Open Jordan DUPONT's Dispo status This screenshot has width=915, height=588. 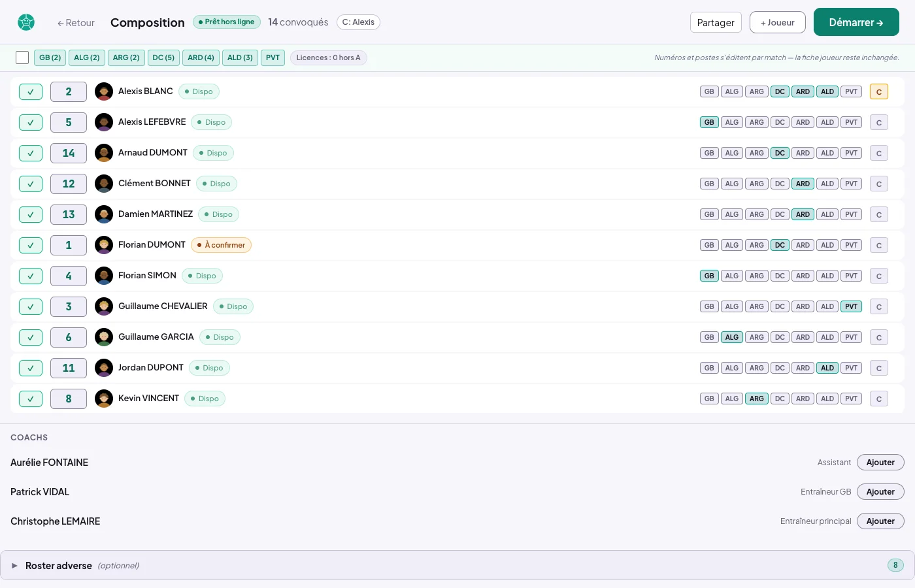[x=209, y=368]
